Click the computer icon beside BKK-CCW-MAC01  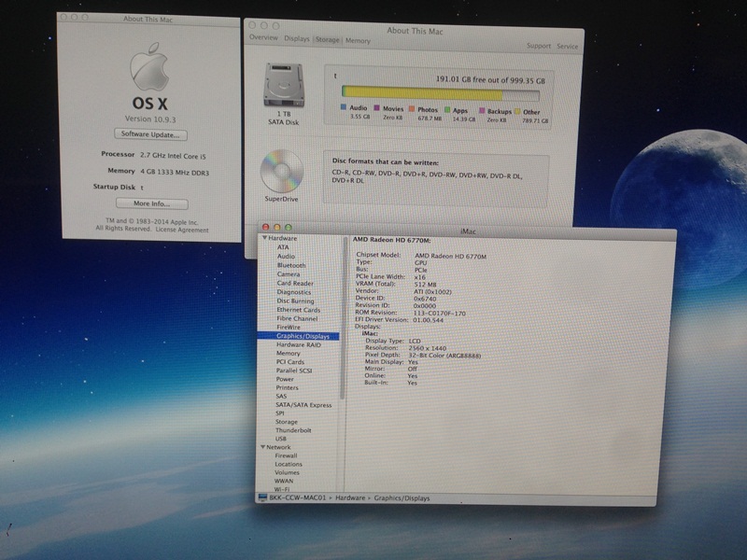pos(262,497)
